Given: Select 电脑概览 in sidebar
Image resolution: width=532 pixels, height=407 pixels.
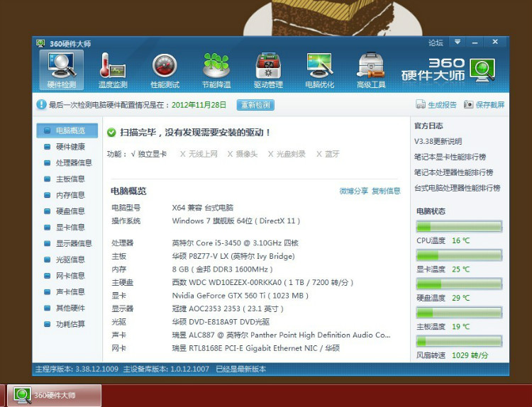Looking at the screenshot, I should click(67, 130).
